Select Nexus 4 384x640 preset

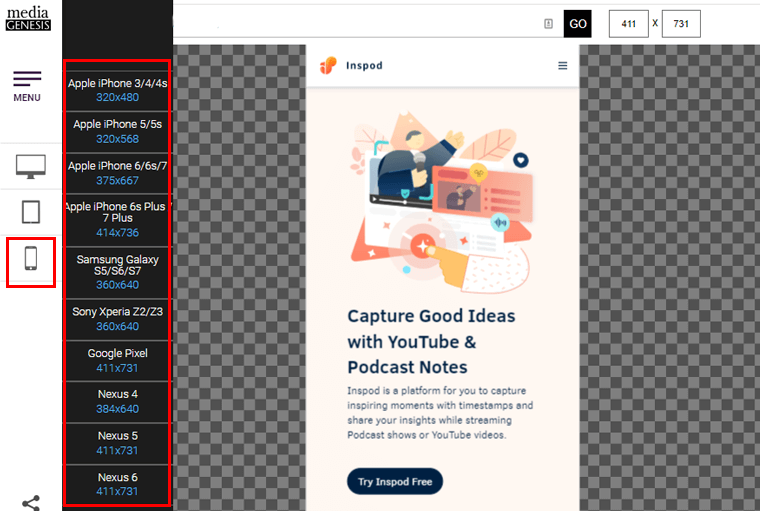click(117, 402)
